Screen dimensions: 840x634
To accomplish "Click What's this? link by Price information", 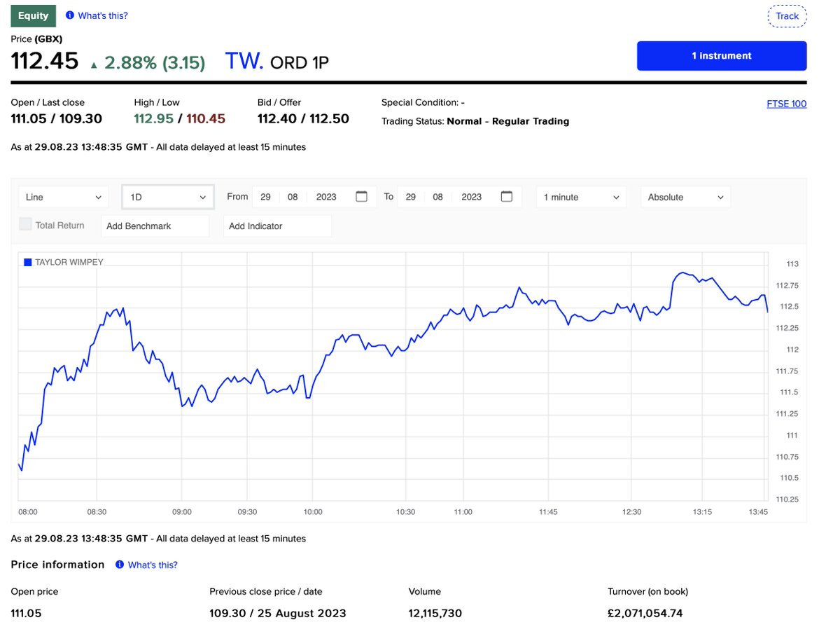I will click(x=153, y=565).
